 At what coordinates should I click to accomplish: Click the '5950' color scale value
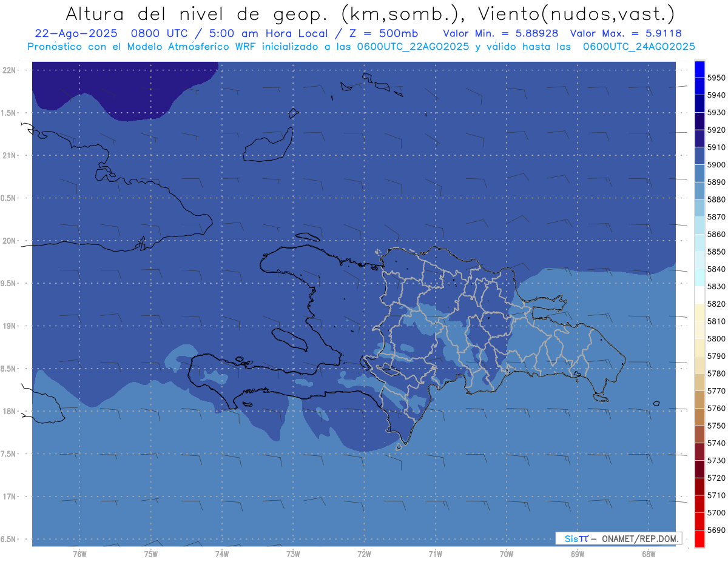(x=716, y=78)
